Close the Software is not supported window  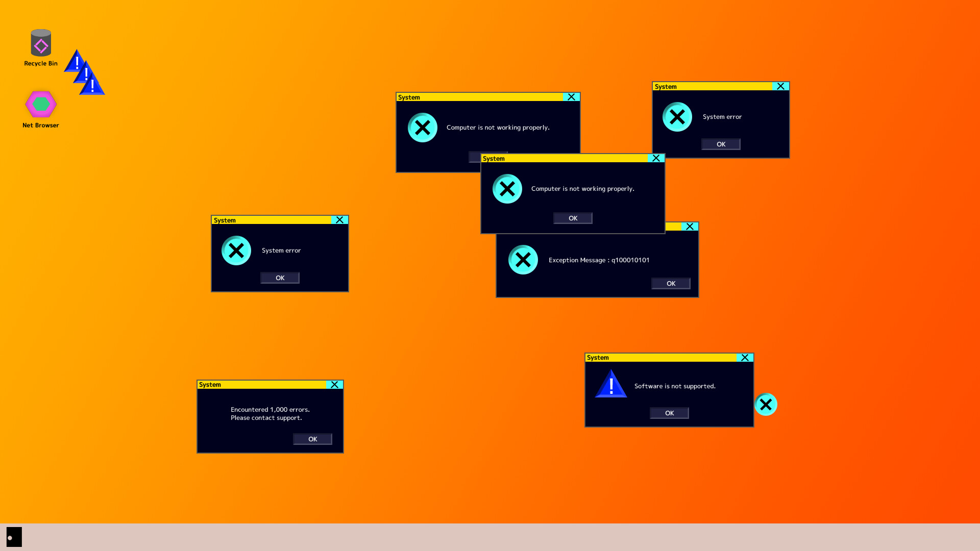click(746, 358)
